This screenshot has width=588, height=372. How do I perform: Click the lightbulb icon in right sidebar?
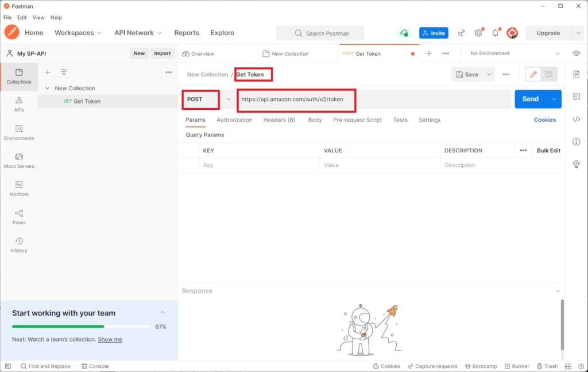(x=577, y=164)
